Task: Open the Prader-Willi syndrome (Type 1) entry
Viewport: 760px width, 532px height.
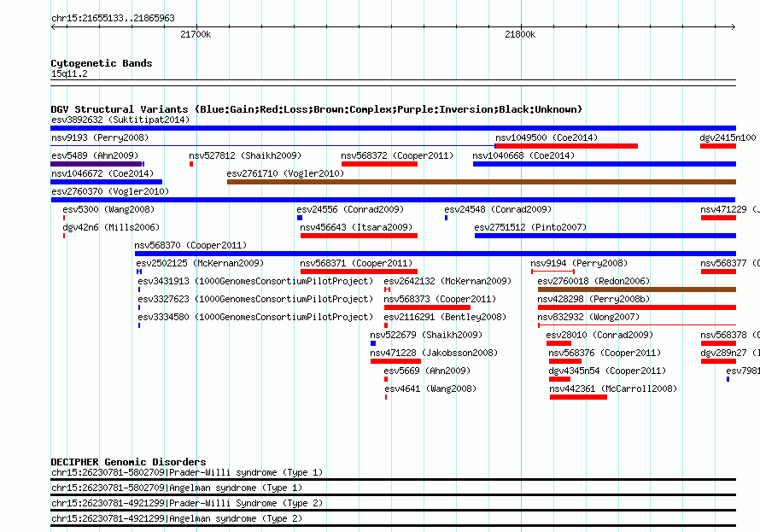Action: pos(187,472)
